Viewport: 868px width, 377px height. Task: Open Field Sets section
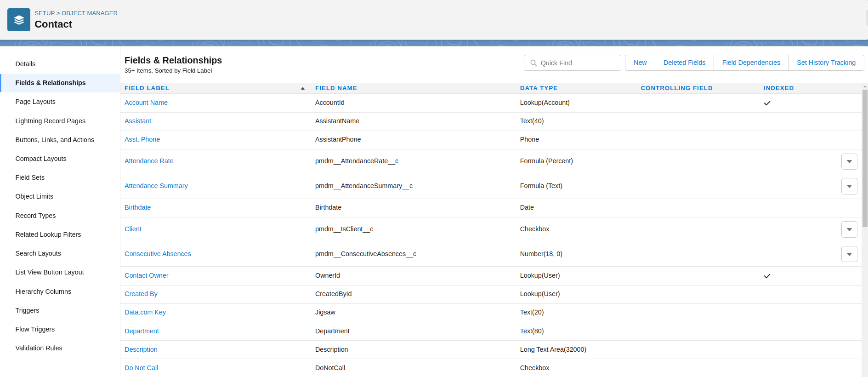pyautogui.click(x=30, y=177)
